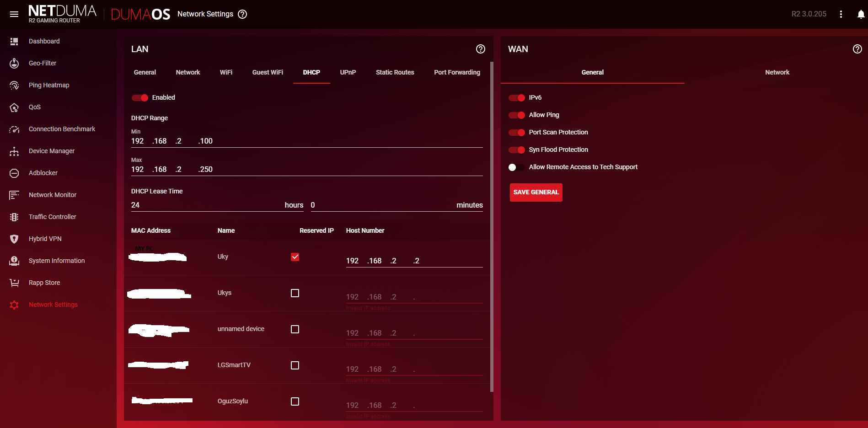
Task: Click the SAVE GENERAL button
Action: pyautogui.click(x=536, y=193)
